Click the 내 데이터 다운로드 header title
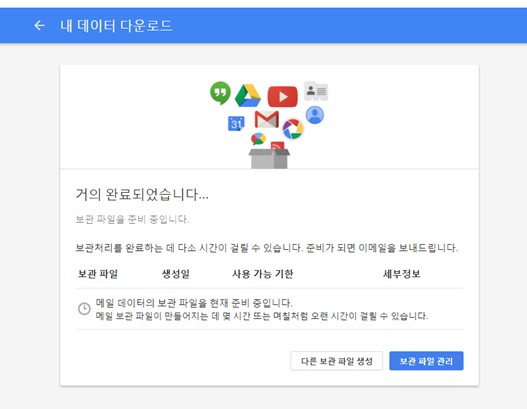This screenshot has width=527, height=409. click(116, 26)
